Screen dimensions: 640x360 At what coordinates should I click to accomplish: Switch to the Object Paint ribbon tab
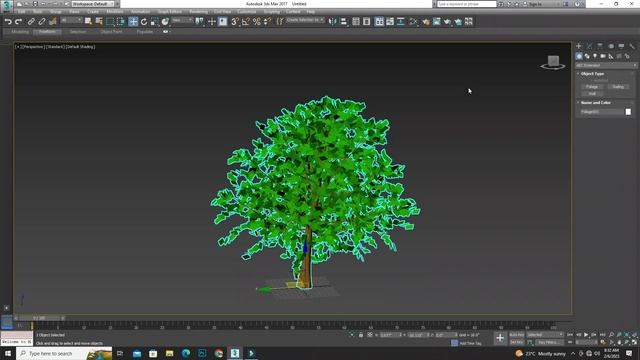pyautogui.click(x=111, y=31)
